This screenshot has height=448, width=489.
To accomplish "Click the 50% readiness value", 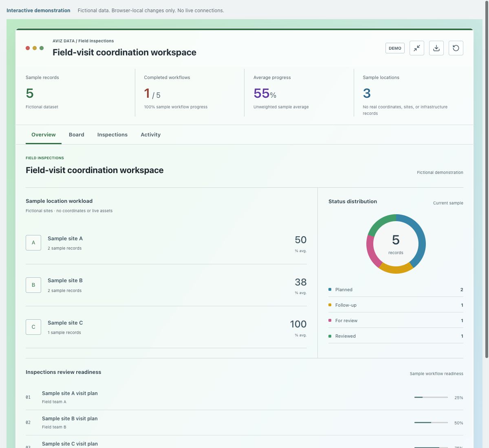I will point(459,423).
